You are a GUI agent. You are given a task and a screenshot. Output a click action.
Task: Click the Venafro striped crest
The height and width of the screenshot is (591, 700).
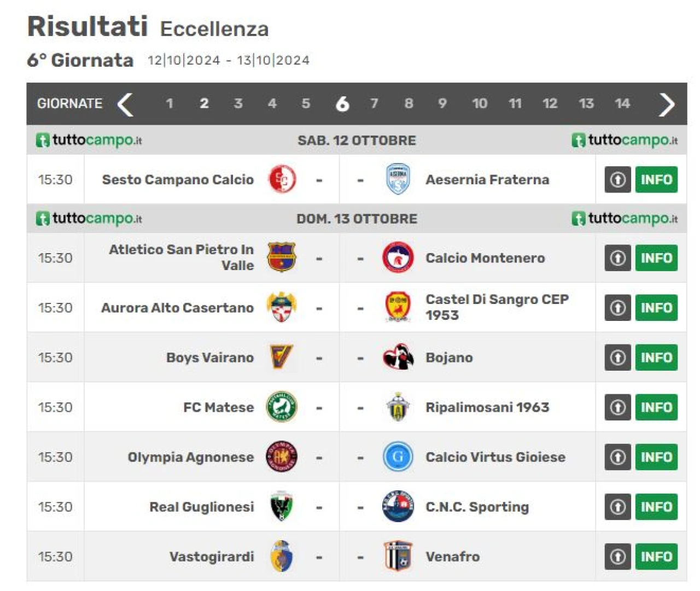coord(398,557)
